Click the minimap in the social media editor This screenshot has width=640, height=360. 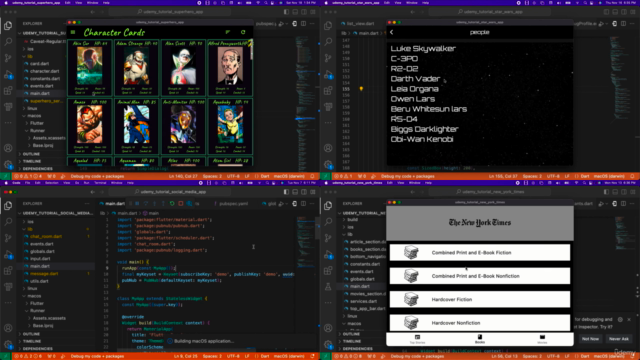(x=305, y=241)
